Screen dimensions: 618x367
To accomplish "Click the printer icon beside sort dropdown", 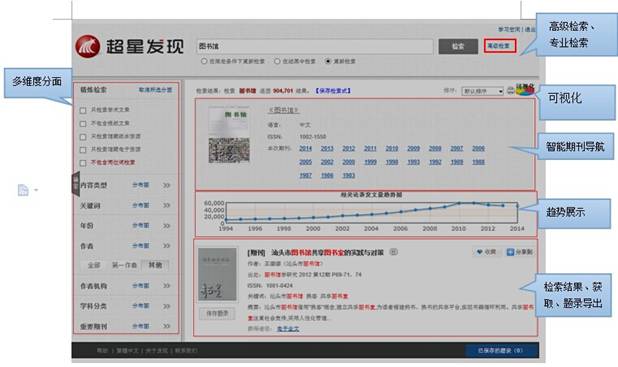I will (510, 91).
